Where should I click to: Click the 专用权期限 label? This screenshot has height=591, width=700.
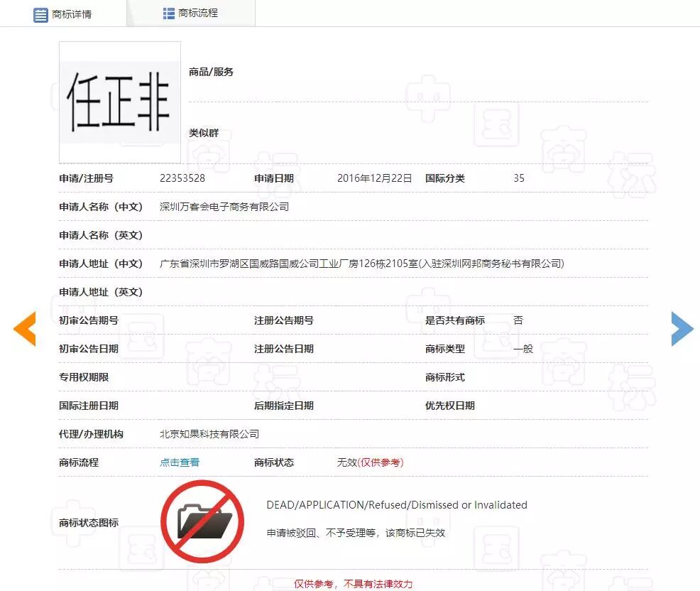coord(84,377)
